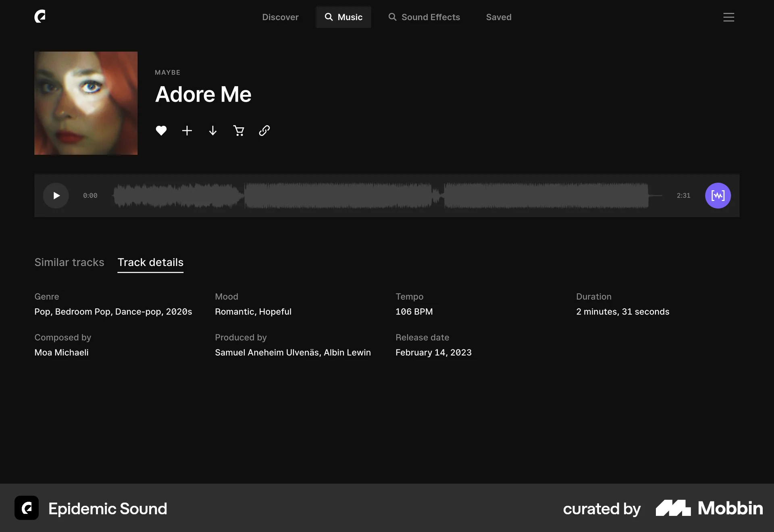This screenshot has width=774, height=532.
Task: Click the Epidemic Sound logo in the header
Action: click(40, 17)
